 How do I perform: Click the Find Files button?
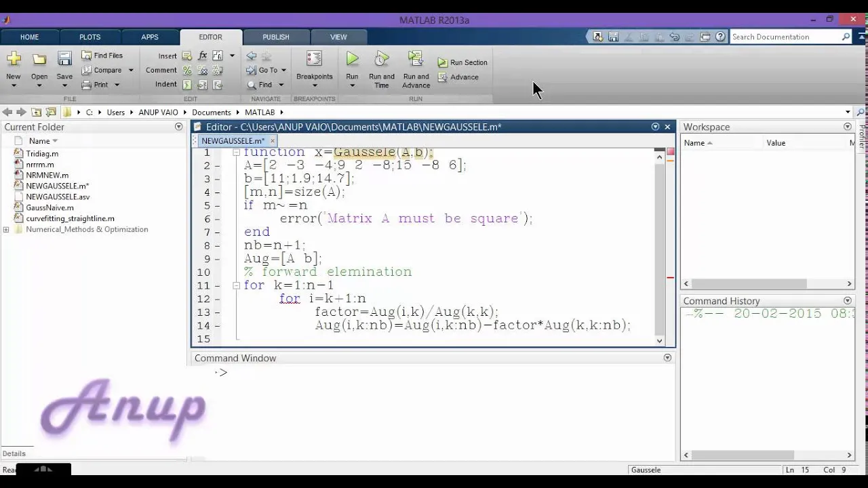pos(102,56)
